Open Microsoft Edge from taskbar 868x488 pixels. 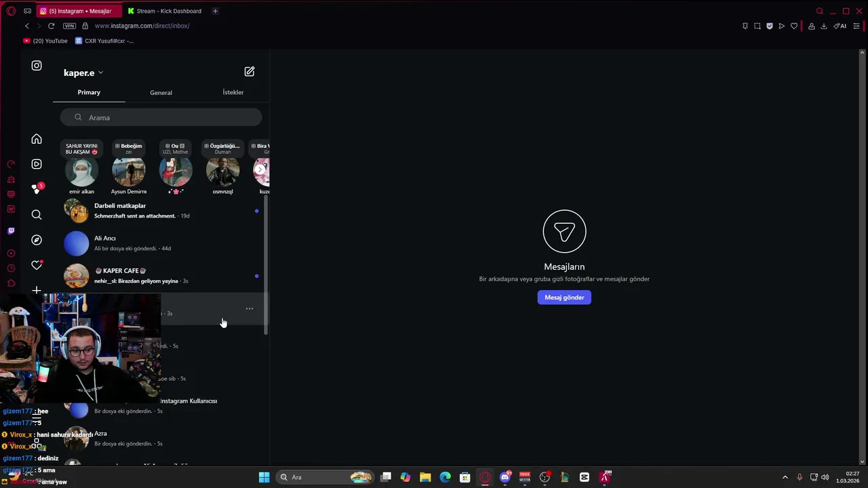[x=445, y=477]
